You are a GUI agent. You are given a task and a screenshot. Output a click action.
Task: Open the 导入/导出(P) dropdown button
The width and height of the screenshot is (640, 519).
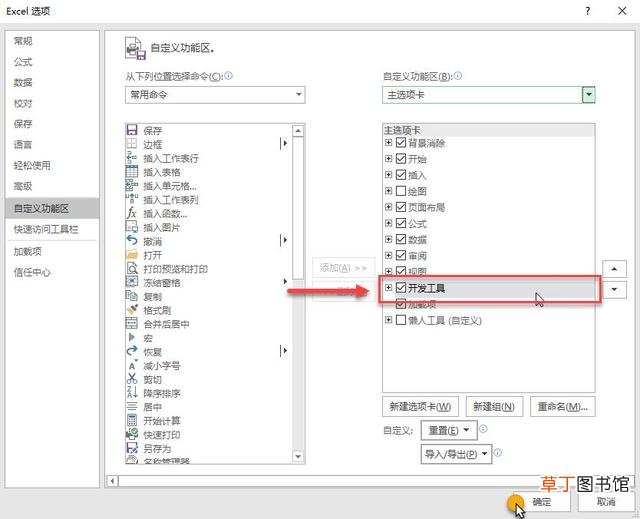[x=456, y=454]
